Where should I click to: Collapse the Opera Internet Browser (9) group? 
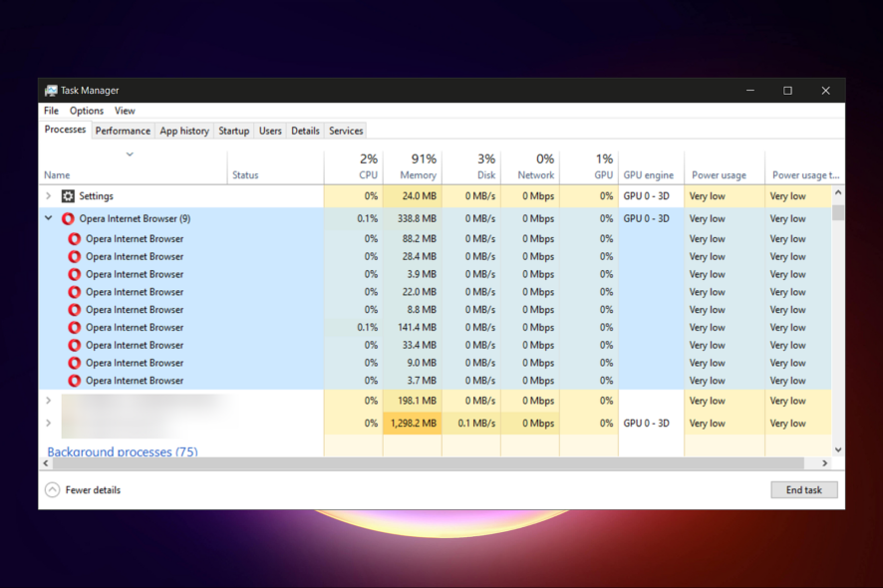[x=49, y=218]
